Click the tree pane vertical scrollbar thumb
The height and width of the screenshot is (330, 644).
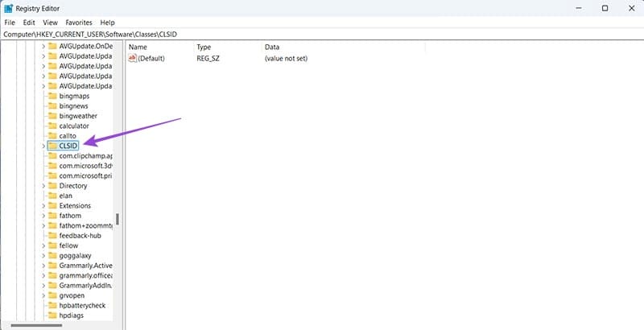click(x=118, y=219)
